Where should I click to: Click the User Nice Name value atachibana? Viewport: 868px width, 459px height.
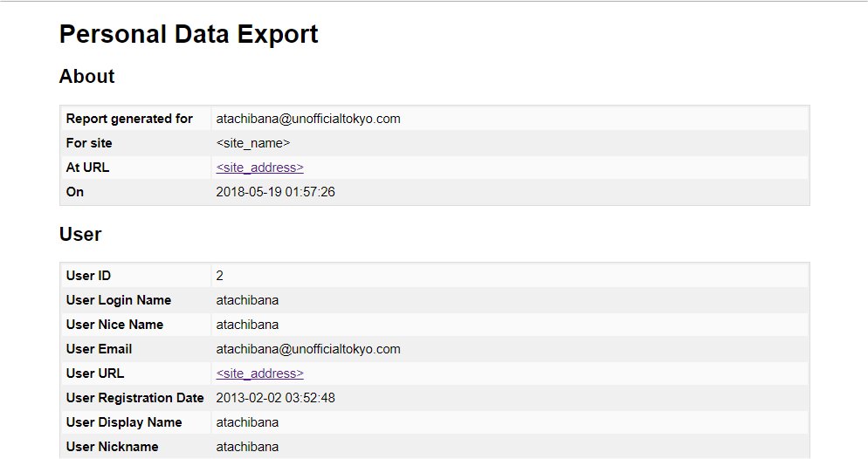[247, 325]
